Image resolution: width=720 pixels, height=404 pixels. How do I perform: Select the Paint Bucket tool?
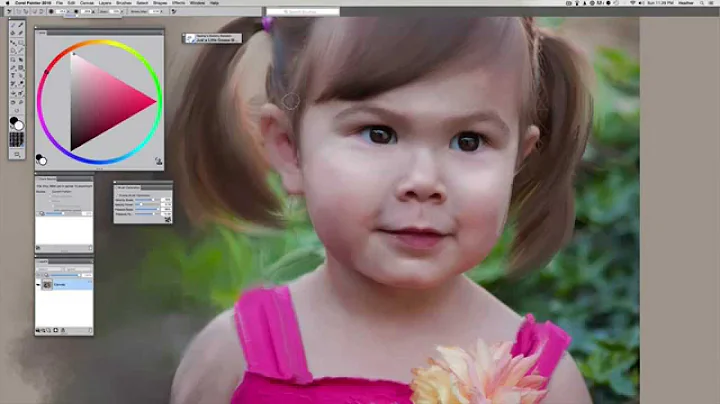[x=12, y=33]
